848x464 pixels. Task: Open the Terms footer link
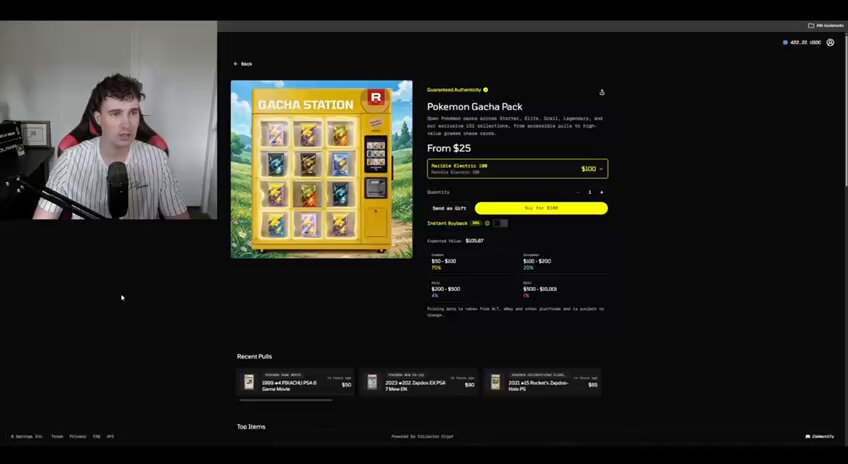(57, 436)
